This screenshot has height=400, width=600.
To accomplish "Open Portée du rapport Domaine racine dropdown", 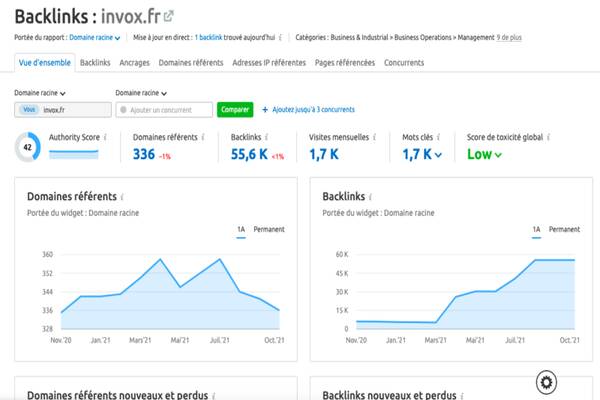I will (95, 38).
